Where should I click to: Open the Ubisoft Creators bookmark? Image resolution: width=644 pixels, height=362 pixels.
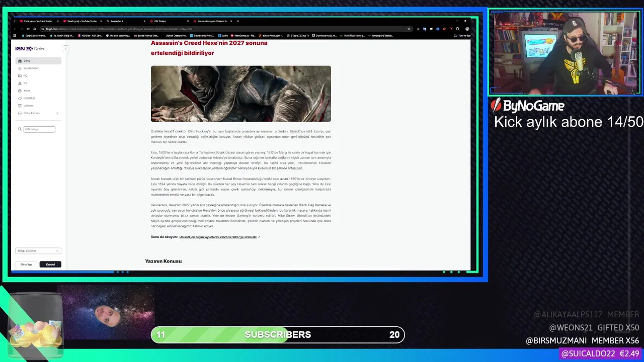coord(177,36)
